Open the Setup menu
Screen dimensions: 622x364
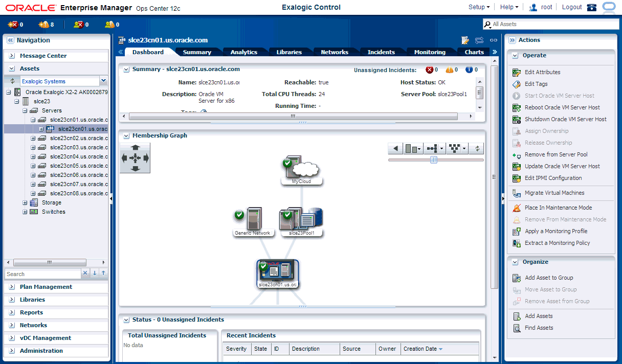(479, 7)
